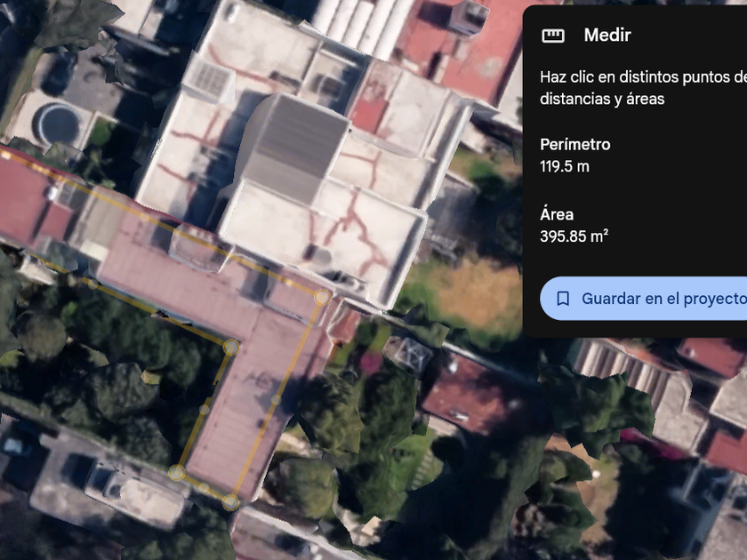
Task: Click polygon vertex at roof's southwest corner
Action: (x=177, y=472)
